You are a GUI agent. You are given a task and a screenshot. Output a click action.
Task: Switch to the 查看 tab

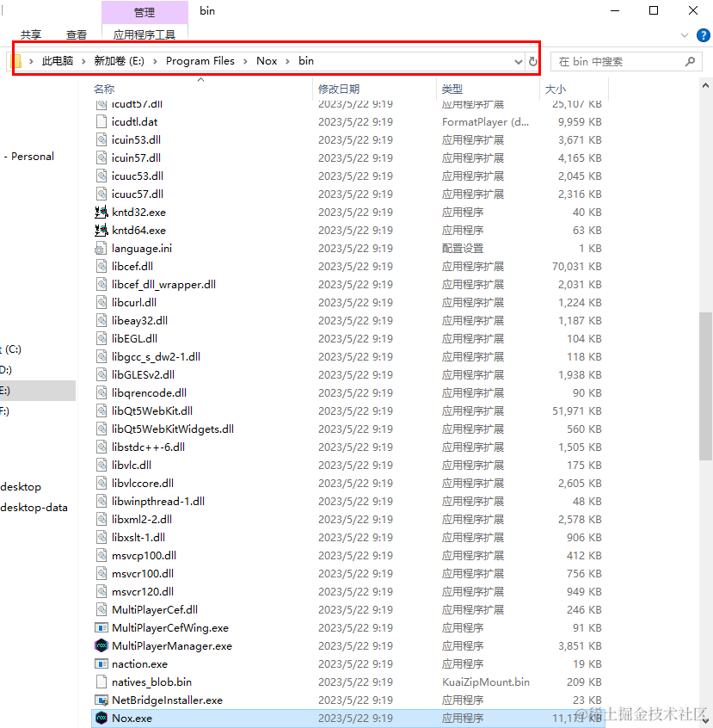coord(77,35)
